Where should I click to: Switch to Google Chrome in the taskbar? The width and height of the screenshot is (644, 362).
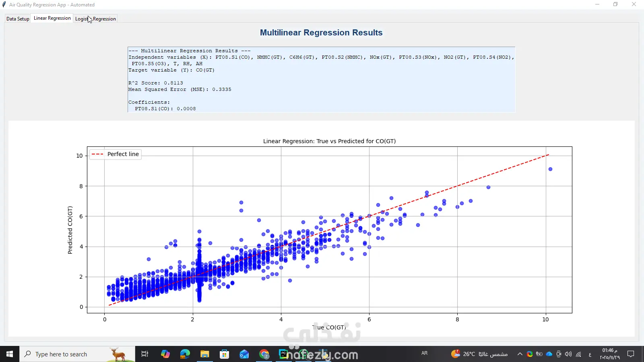coord(264,354)
